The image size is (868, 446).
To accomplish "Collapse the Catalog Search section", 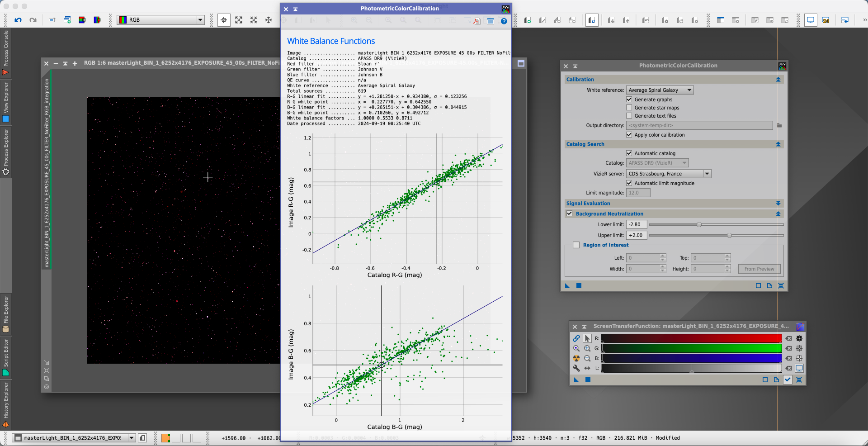I will tap(778, 144).
